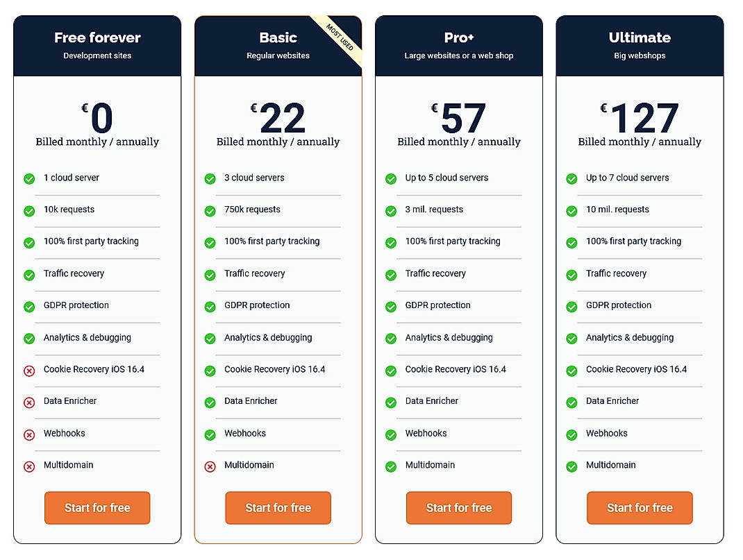The width and height of the screenshot is (743, 560).
Task: Click the red cross beside 'Webhooks' in Free forever
Action: click(x=28, y=434)
